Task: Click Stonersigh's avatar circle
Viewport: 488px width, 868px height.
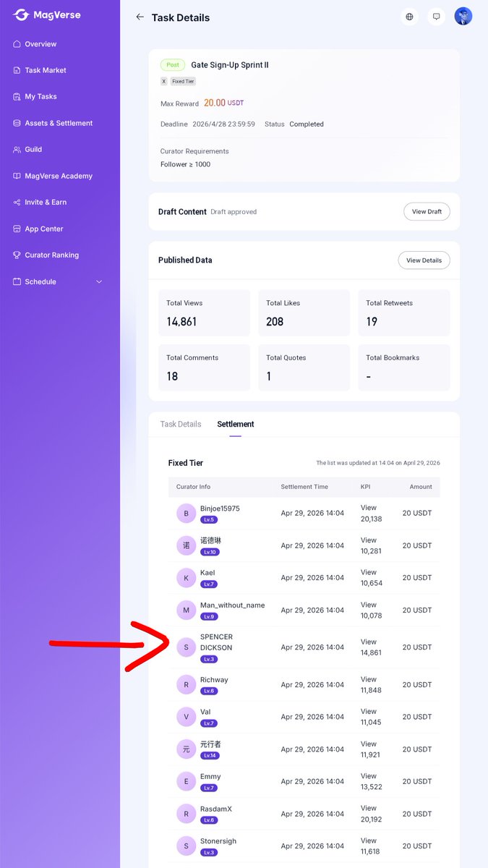Action: tap(187, 846)
